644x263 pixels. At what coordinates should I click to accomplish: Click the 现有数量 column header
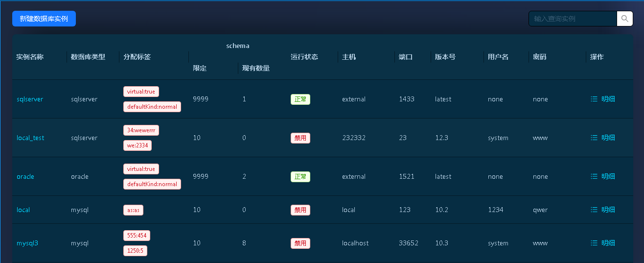pyautogui.click(x=256, y=68)
